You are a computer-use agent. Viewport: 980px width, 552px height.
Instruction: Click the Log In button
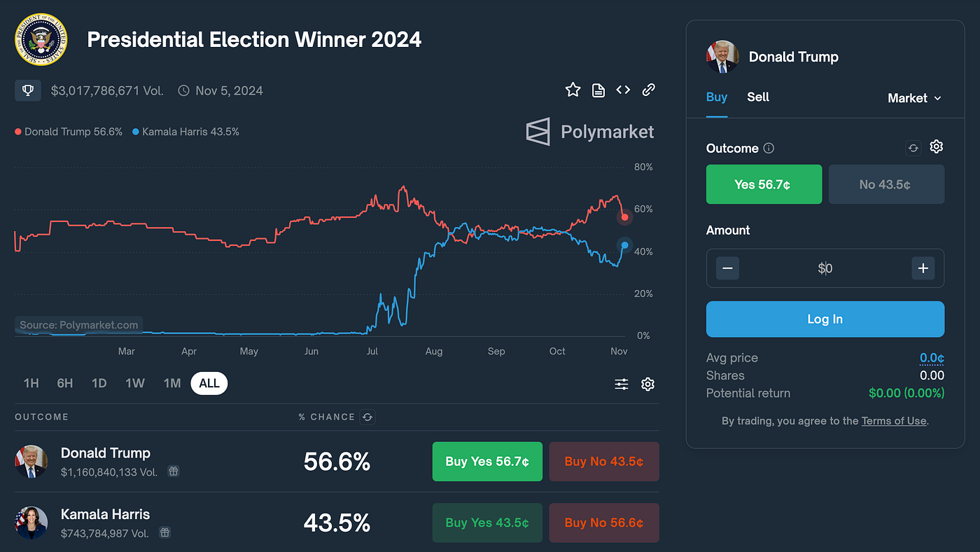click(825, 319)
